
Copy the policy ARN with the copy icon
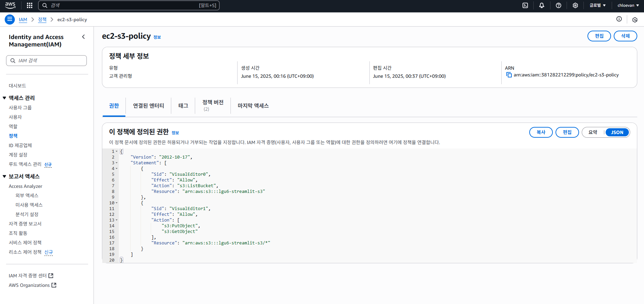(x=509, y=75)
